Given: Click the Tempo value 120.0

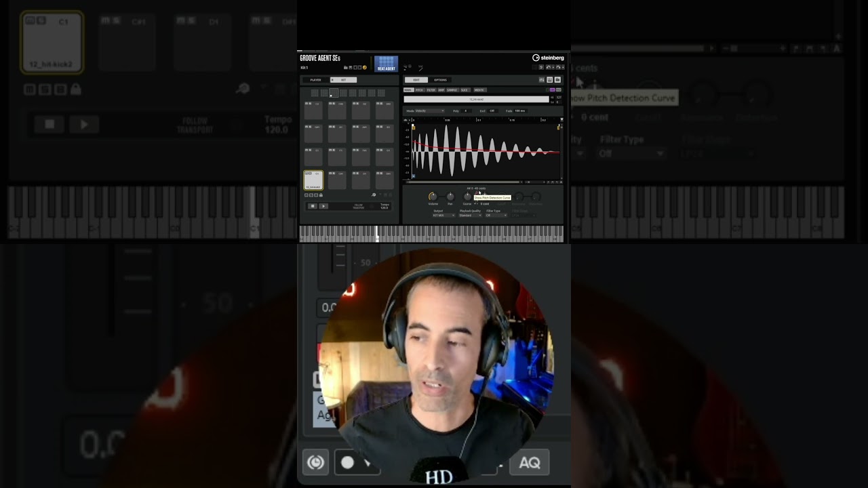Looking at the screenshot, I should click(x=384, y=208).
